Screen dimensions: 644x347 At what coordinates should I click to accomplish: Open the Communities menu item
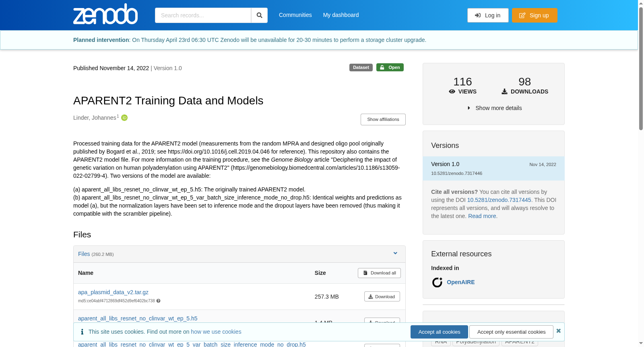pyautogui.click(x=295, y=15)
